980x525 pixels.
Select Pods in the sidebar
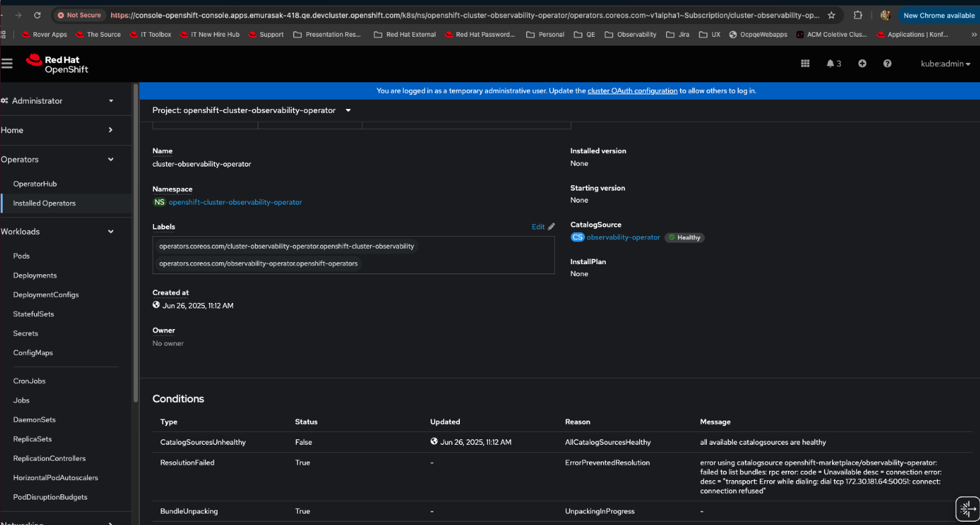pyautogui.click(x=21, y=256)
